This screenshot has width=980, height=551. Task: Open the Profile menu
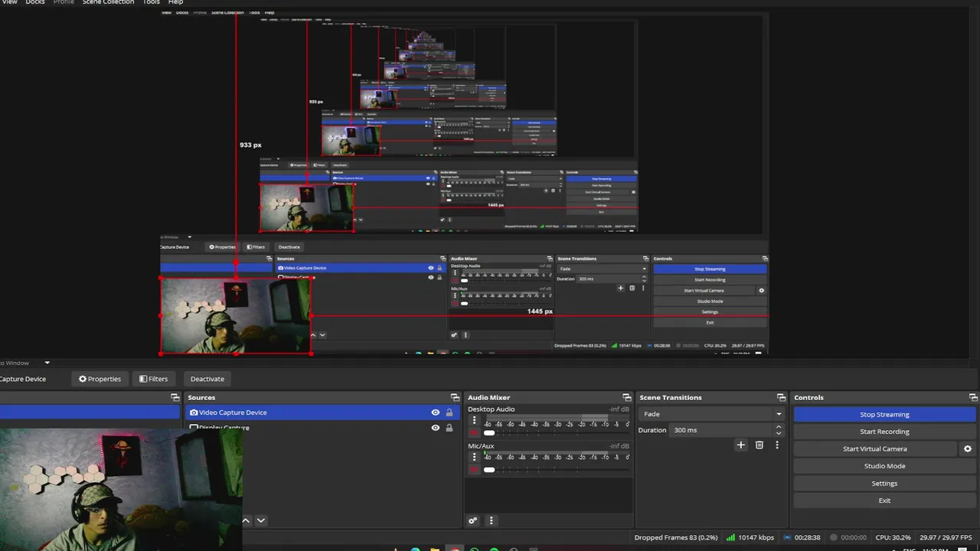[64, 2]
